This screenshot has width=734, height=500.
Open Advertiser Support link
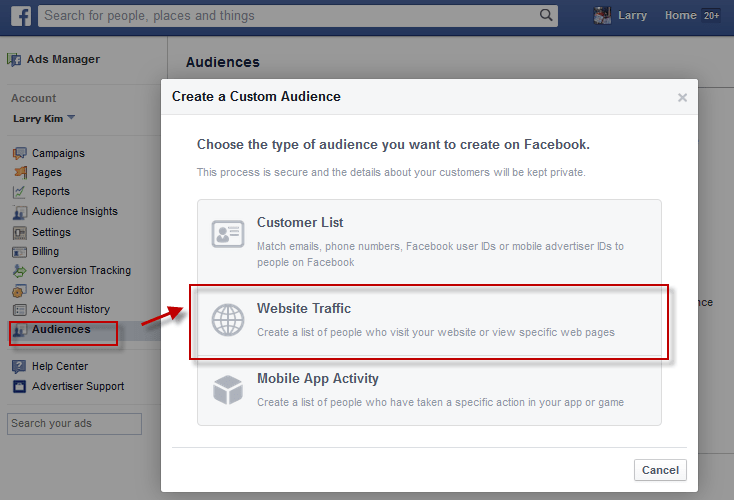coord(78,386)
